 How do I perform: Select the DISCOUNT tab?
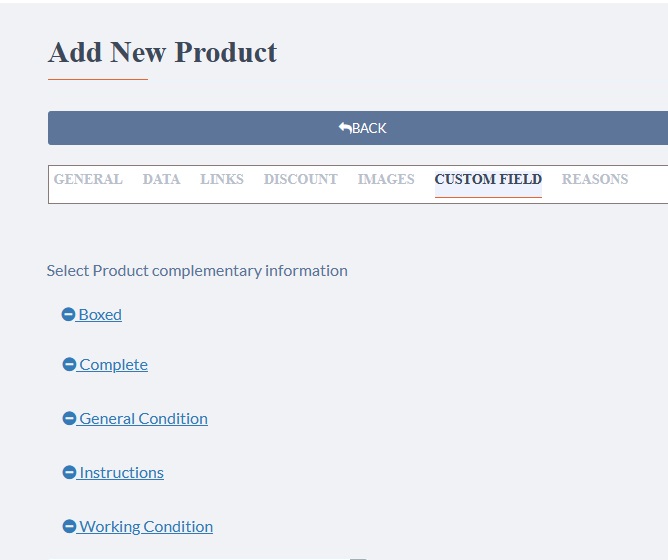301,179
